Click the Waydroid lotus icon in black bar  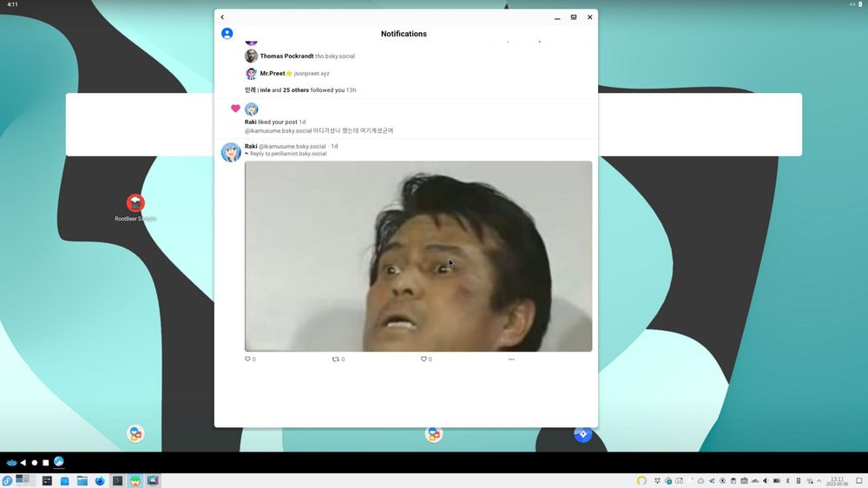11,463
